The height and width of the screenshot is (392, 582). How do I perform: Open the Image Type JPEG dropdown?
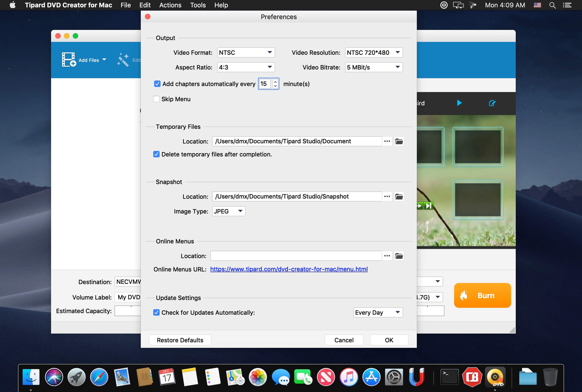(x=228, y=211)
